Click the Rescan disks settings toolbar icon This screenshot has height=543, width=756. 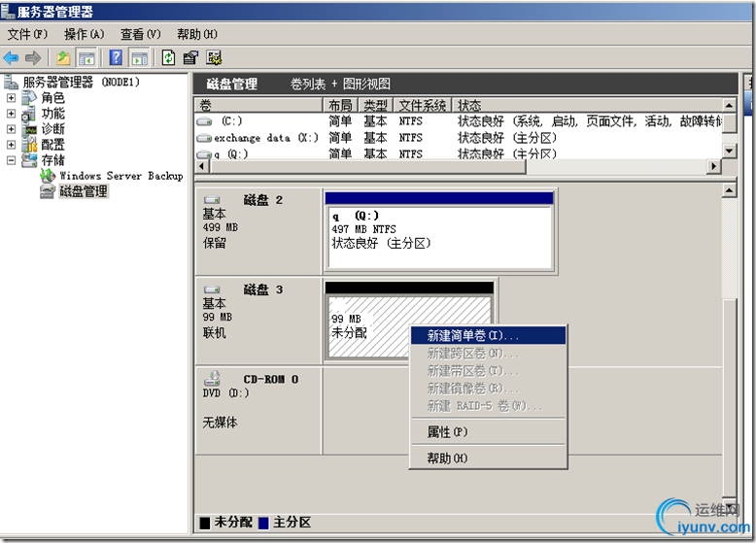pos(214,58)
